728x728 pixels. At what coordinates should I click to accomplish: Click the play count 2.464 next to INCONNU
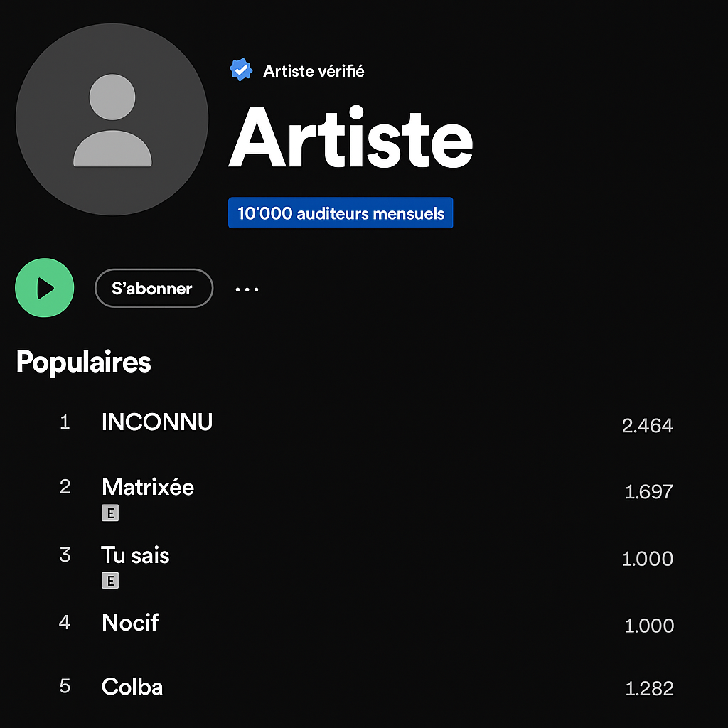click(x=648, y=425)
